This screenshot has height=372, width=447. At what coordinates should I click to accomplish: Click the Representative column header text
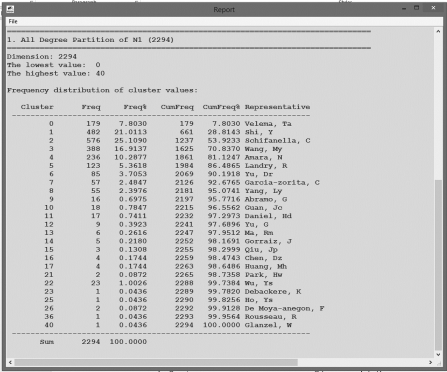[x=277, y=107]
